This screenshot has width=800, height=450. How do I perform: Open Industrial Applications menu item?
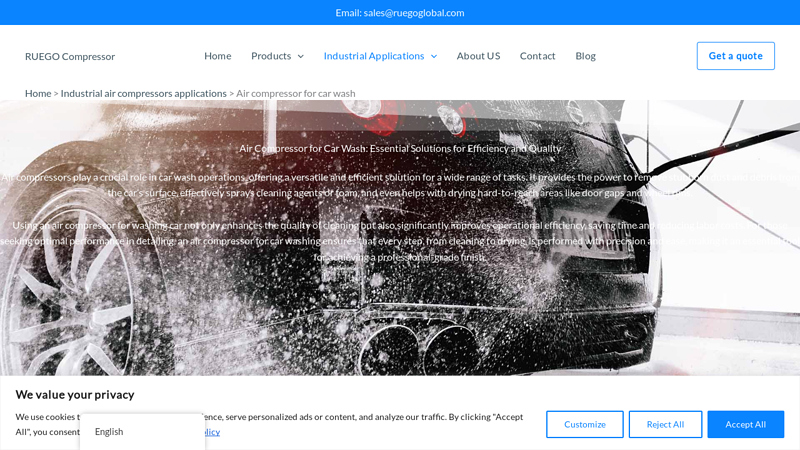coord(374,56)
